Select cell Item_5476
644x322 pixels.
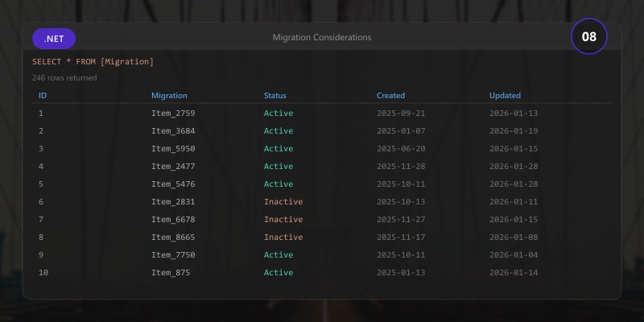173,184
